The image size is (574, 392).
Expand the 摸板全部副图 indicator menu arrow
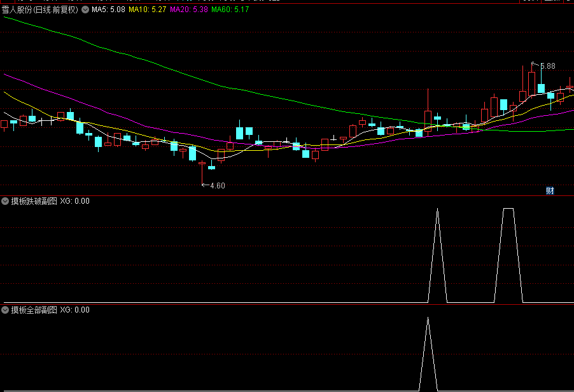pos(5,310)
